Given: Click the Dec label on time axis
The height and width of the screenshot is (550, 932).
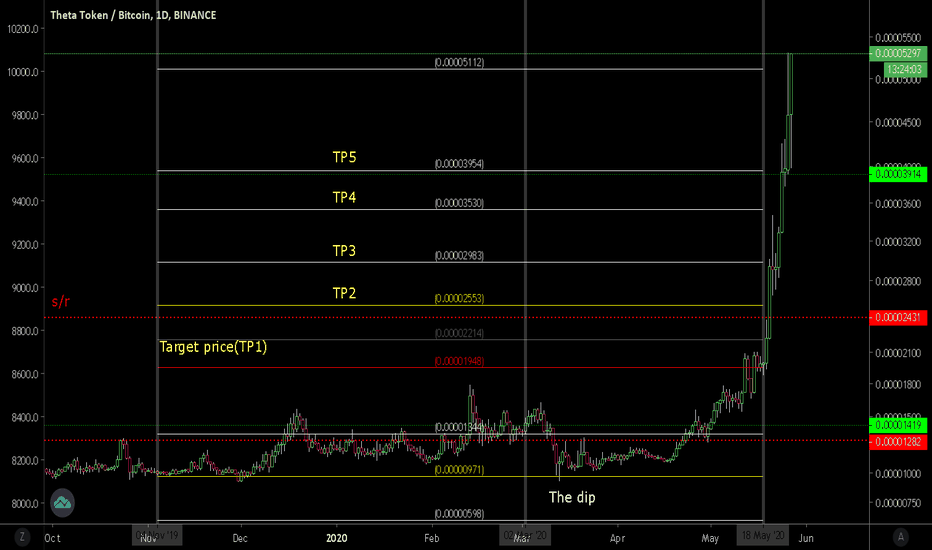Looking at the screenshot, I should point(240,538).
